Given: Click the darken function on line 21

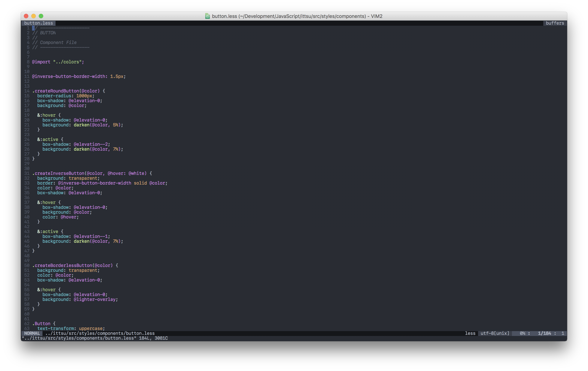Looking at the screenshot, I should click(82, 125).
